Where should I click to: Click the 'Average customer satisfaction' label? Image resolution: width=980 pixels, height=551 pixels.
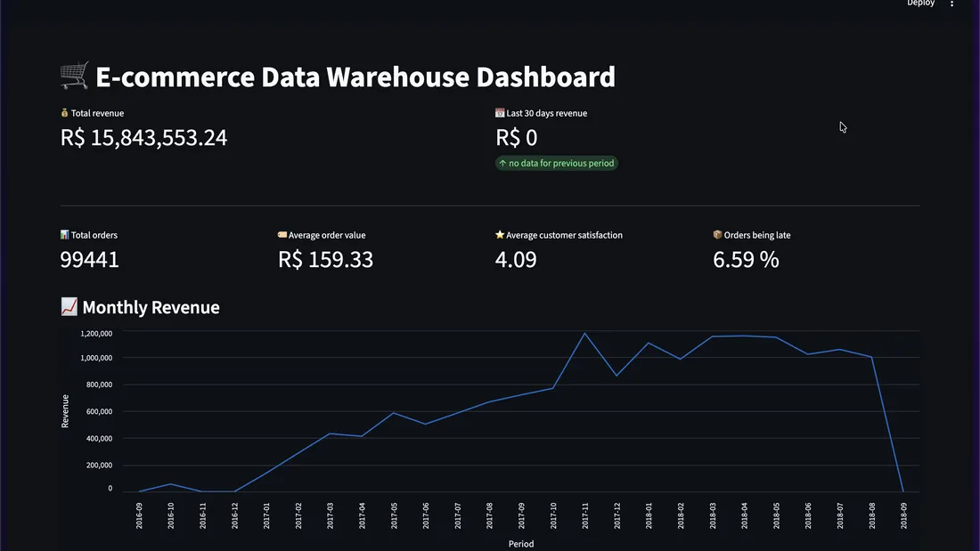click(564, 235)
